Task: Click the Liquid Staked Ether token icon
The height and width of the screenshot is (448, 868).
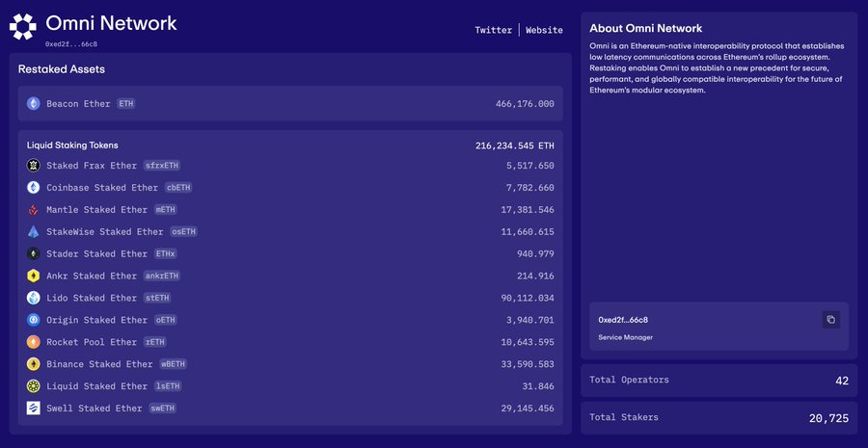Action: click(x=33, y=386)
